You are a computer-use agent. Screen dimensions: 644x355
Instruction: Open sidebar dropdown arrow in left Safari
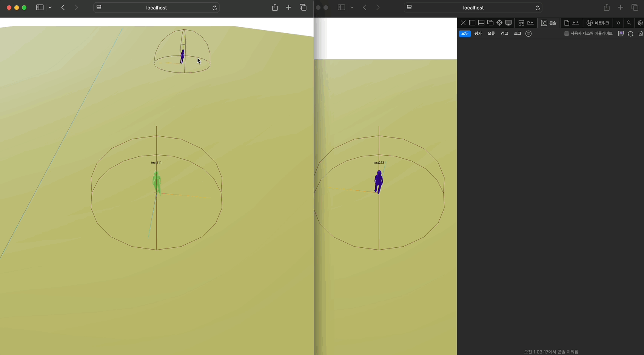(x=50, y=8)
